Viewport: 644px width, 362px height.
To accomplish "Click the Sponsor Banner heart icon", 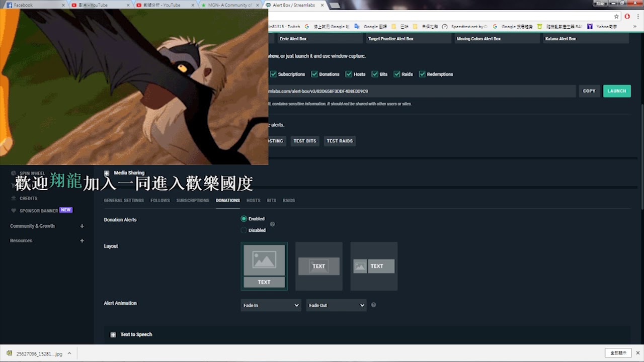I will click(x=14, y=211).
